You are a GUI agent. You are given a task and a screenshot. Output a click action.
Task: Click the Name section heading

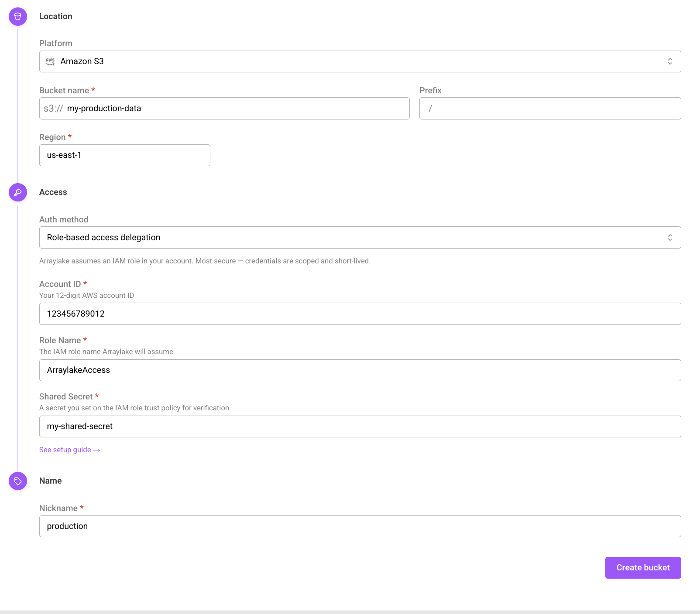[51, 481]
